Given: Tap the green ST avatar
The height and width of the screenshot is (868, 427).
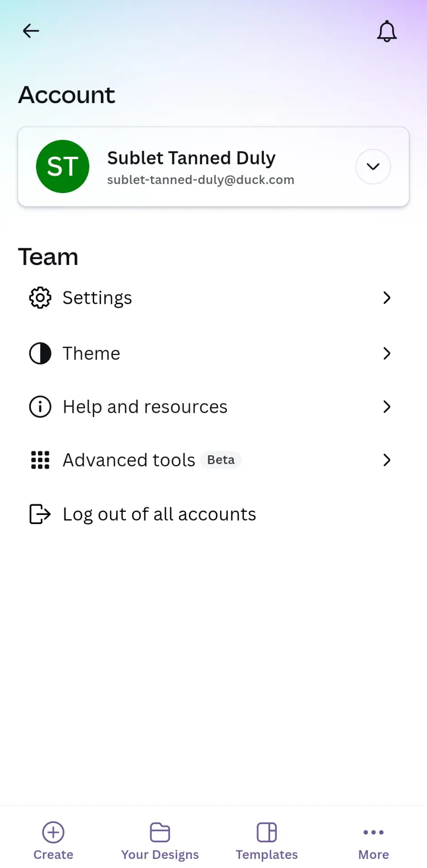Looking at the screenshot, I should pyautogui.click(x=62, y=166).
